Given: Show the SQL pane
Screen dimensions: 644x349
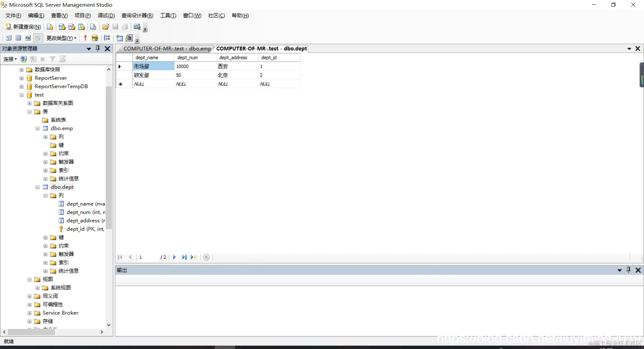Looking at the screenshot, I should click(x=28, y=38).
